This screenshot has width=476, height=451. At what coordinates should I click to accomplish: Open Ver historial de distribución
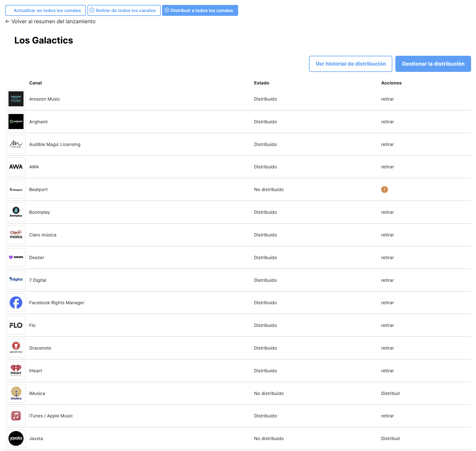click(x=351, y=64)
